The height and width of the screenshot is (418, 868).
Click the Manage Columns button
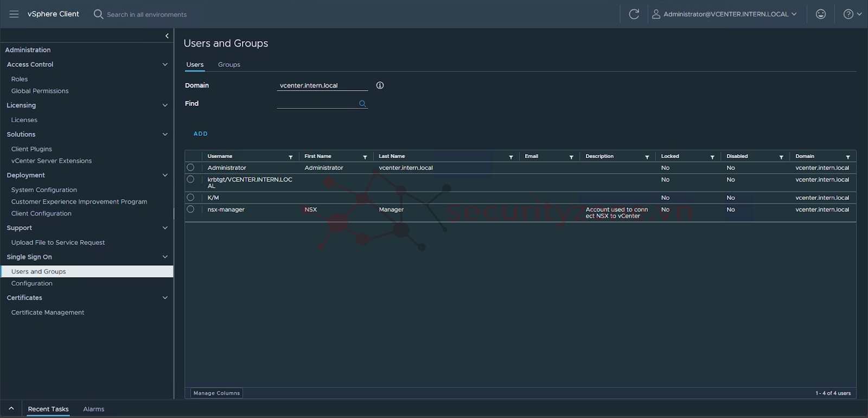[216, 393]
